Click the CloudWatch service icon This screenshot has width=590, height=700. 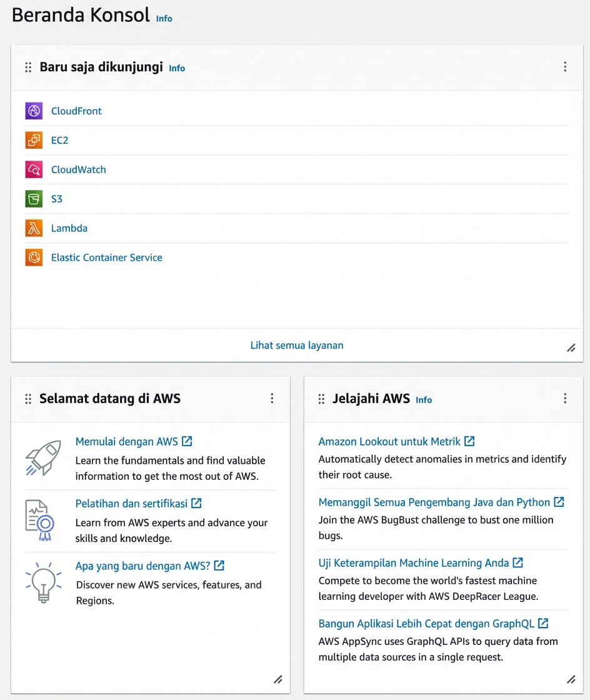34,170
